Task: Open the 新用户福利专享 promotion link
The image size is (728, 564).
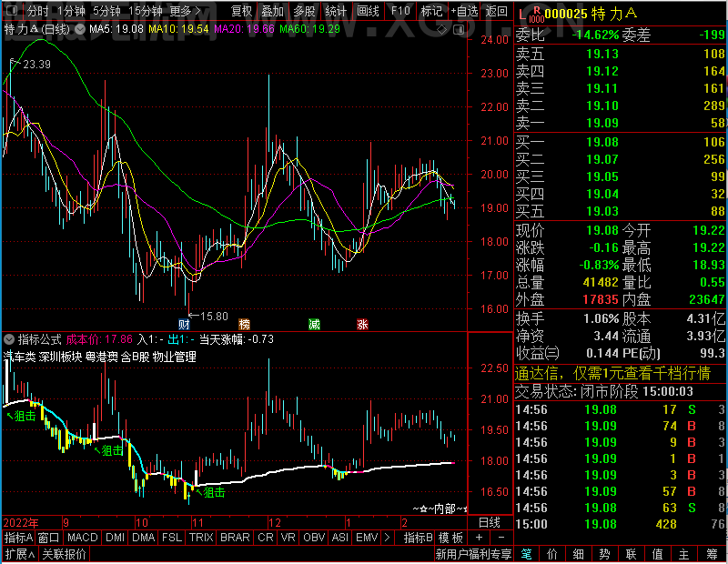Action: coord(473,554)
